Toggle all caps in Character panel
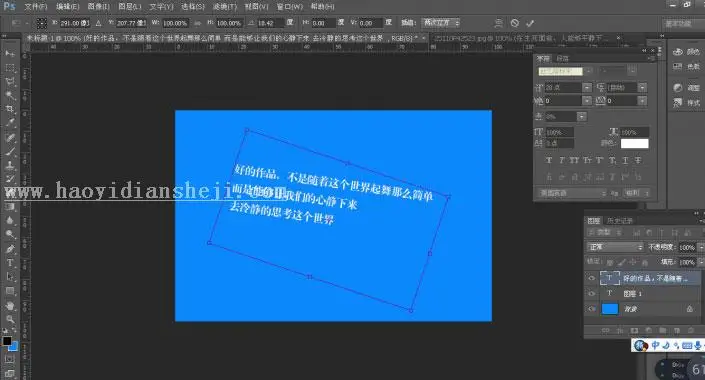 click(x=574, y=160)
